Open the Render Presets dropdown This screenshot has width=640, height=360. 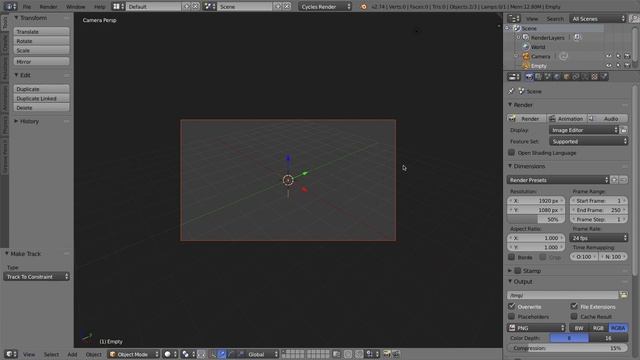coord(558,180)
